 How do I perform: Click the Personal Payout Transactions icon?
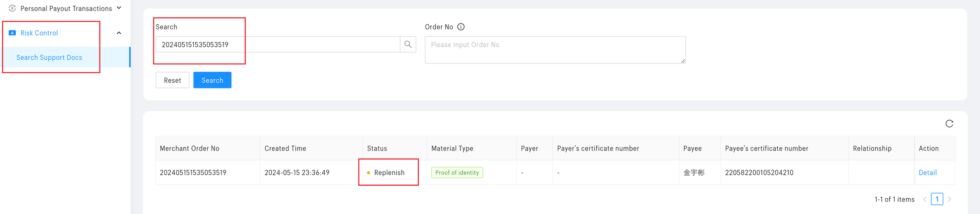pyautogui.click(x=12, y=9)
